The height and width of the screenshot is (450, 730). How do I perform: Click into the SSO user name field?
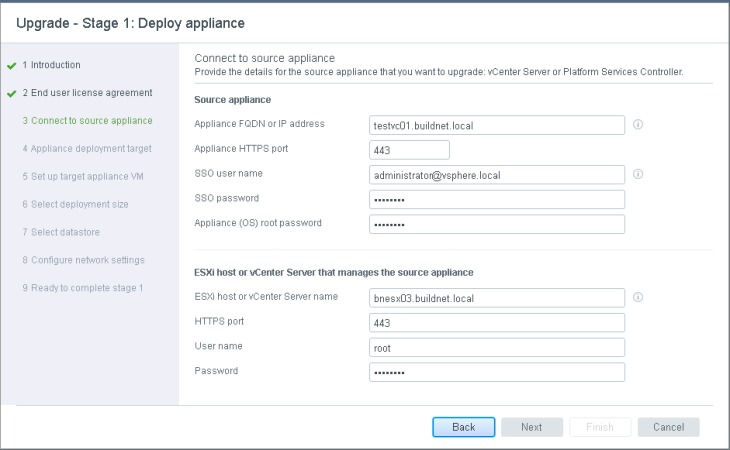pos(496,174)
